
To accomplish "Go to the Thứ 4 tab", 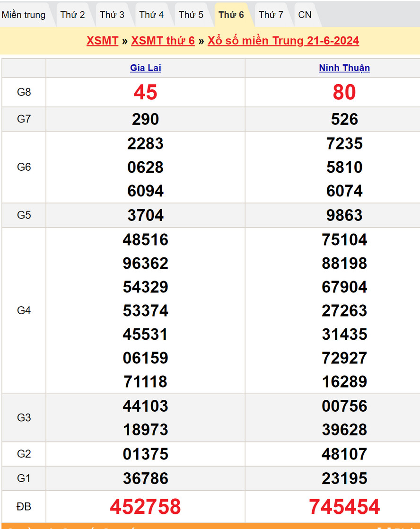I will [151, 15].
